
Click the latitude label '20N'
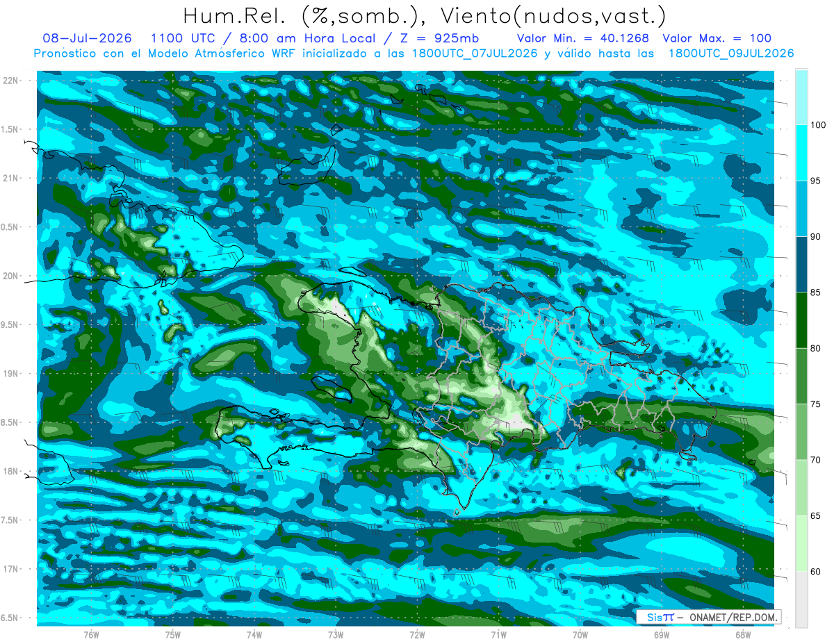11,276
